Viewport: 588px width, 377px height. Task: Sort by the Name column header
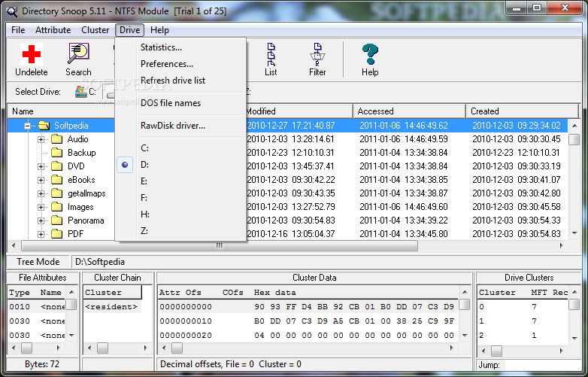coord(62,111)
